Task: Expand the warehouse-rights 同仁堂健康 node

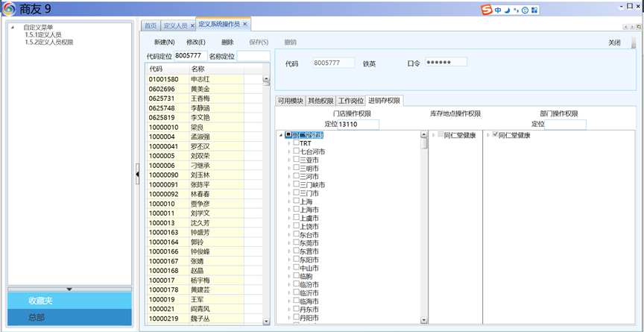Action: tap(434, 135)
